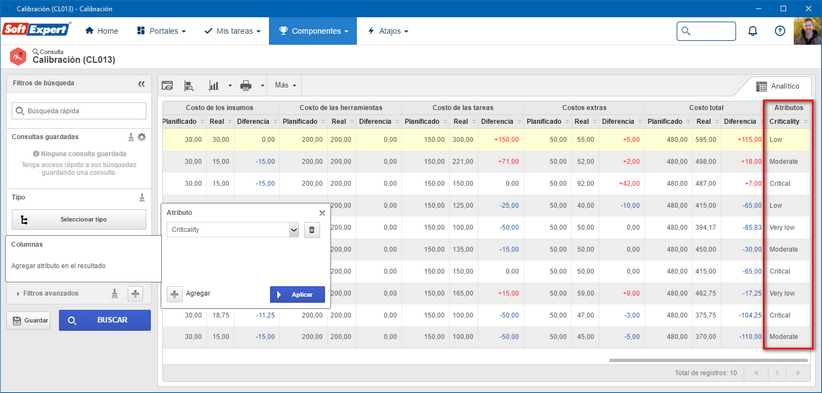This screenshot has width=822, height=393.
Task: Click the red Calibración module icon
Action: click(18, 56)
